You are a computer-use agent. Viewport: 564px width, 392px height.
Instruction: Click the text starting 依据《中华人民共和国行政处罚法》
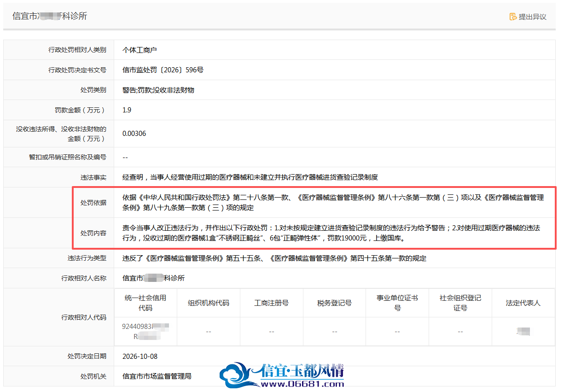pos(333,202)
